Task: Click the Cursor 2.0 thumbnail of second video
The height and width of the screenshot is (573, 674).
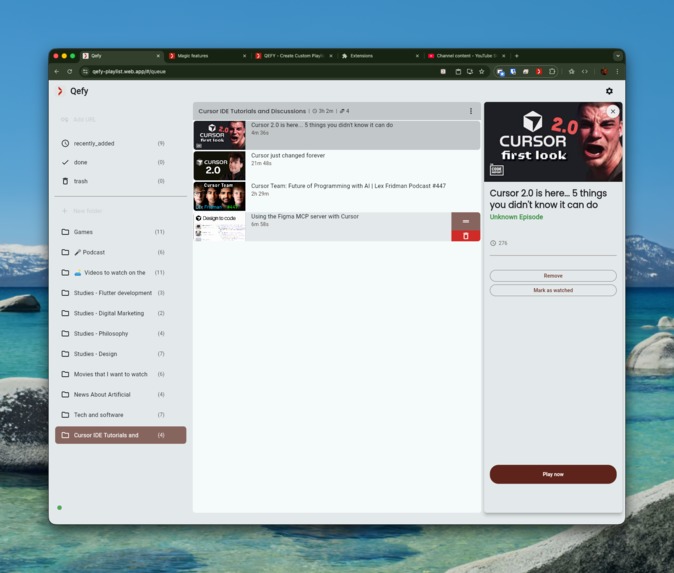Action: point(220,165)
